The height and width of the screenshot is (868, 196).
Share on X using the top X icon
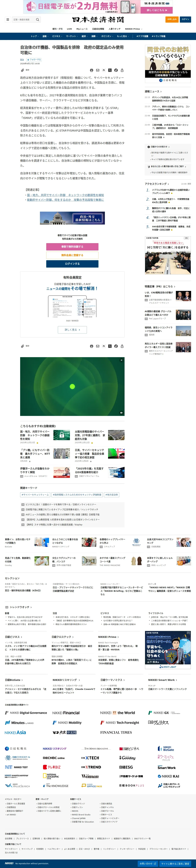(110, 70)
